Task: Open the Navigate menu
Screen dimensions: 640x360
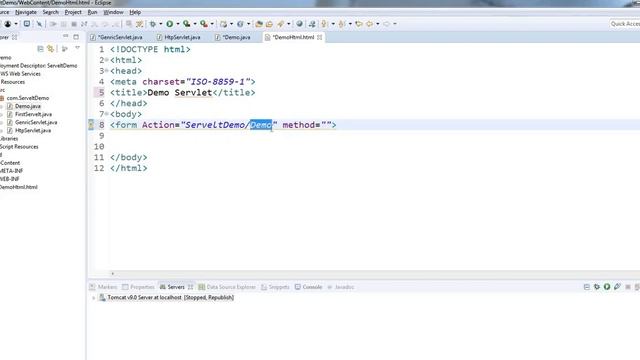Action: 26,12
